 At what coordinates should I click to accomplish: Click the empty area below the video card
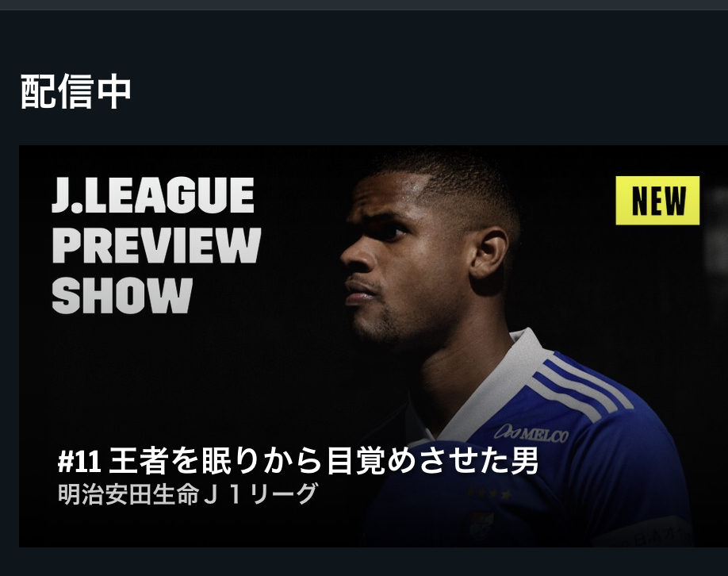[364, 562]
